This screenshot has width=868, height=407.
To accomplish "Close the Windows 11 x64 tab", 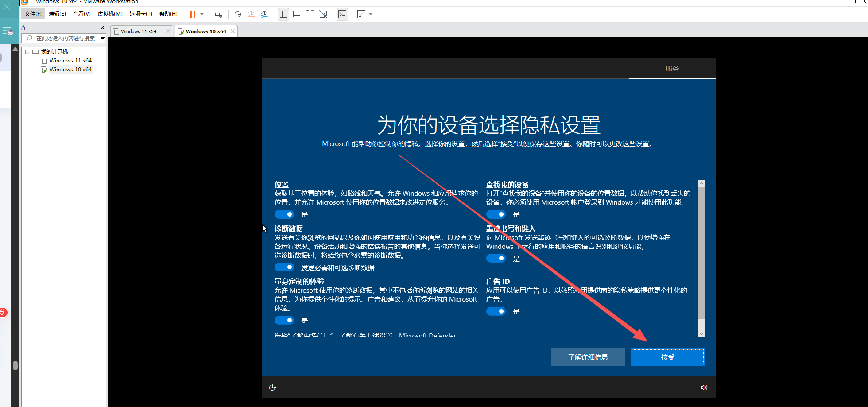I will [168, 31].
